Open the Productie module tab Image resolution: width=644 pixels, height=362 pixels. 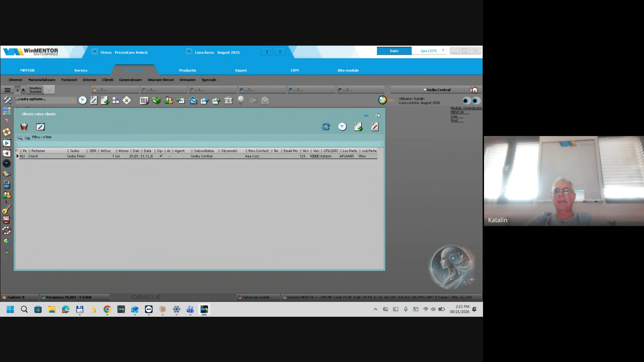coord(187,70)
